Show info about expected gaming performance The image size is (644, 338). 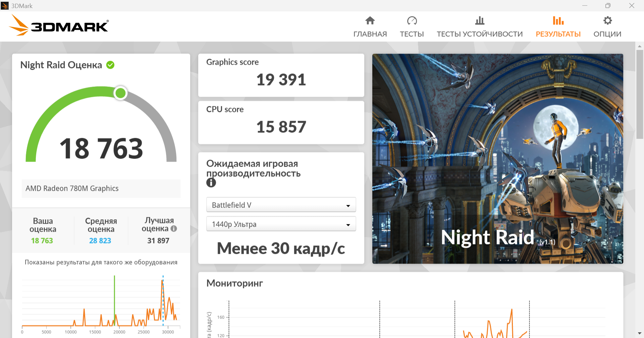click(211, 183)
